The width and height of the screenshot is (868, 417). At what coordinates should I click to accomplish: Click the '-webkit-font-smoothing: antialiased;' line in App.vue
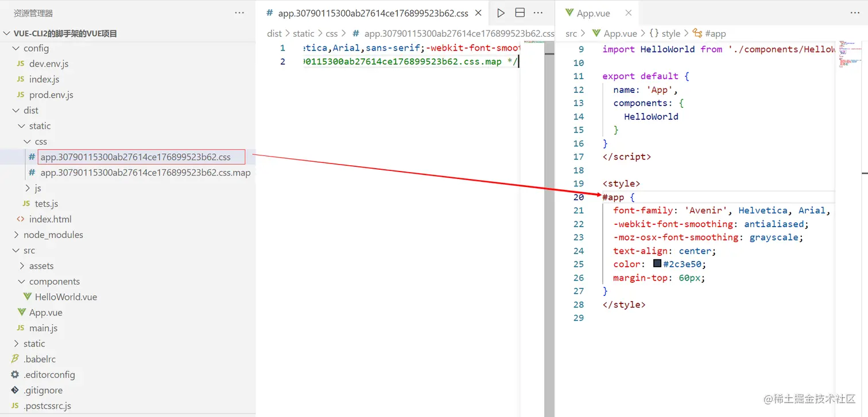coord(711,224)
